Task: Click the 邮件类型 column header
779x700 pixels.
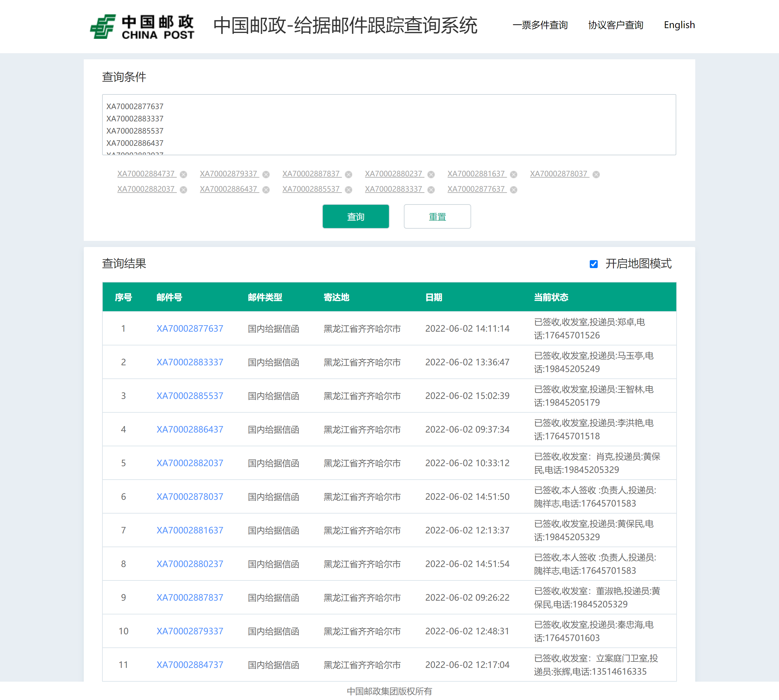Action: pos(265,297)
